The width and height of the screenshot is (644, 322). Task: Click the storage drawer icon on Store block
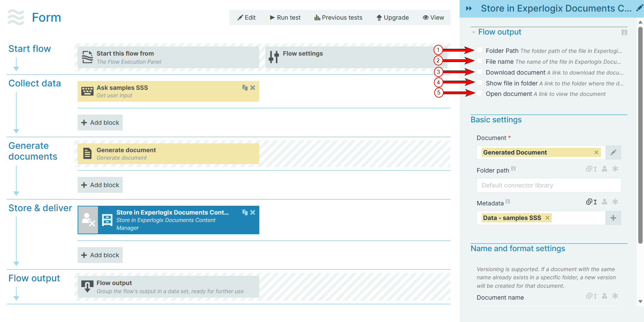pos(107,220)
